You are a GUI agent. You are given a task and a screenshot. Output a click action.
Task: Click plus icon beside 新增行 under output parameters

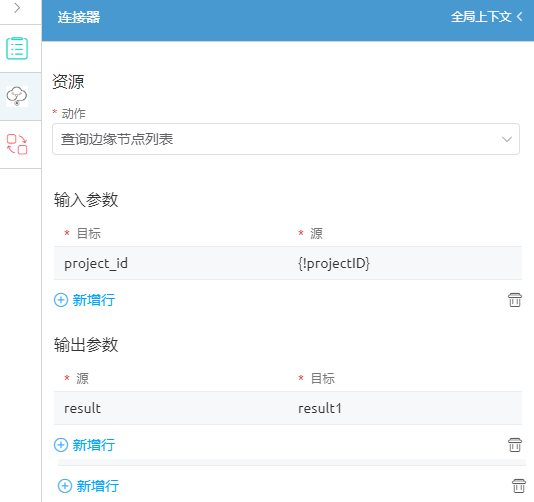coord(61,445)
